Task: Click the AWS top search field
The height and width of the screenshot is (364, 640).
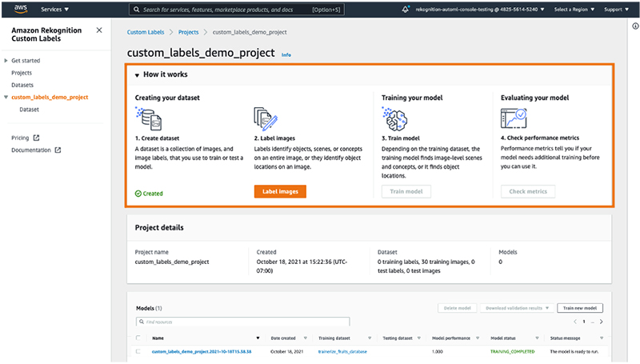Action: point(237,10)
